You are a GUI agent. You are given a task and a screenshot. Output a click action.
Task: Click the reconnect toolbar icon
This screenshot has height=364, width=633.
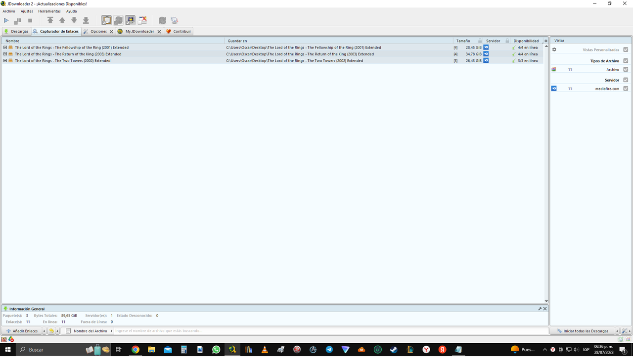coord(162,20)
